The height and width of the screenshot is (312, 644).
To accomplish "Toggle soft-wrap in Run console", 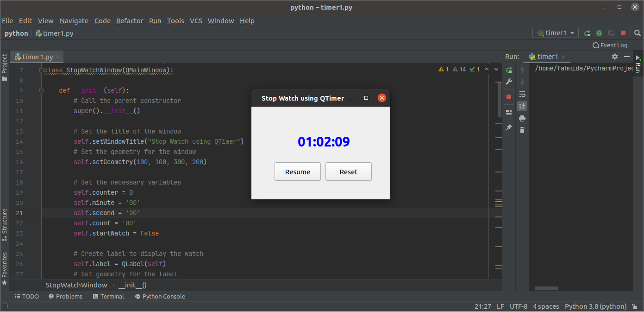I will [522, 94].
